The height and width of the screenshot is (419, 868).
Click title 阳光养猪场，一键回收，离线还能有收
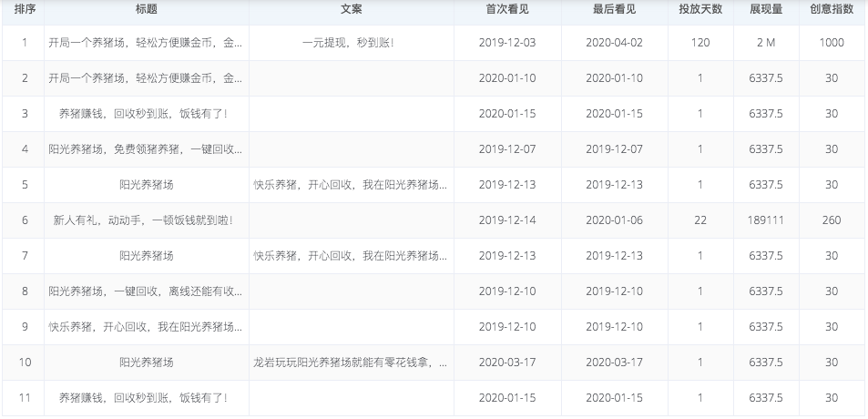tap(146, 291)
